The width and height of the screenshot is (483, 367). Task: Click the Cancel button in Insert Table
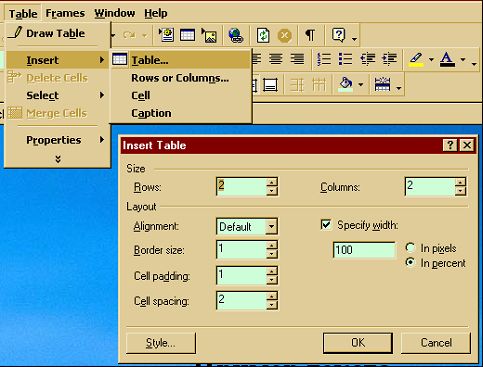click(436, 343)
